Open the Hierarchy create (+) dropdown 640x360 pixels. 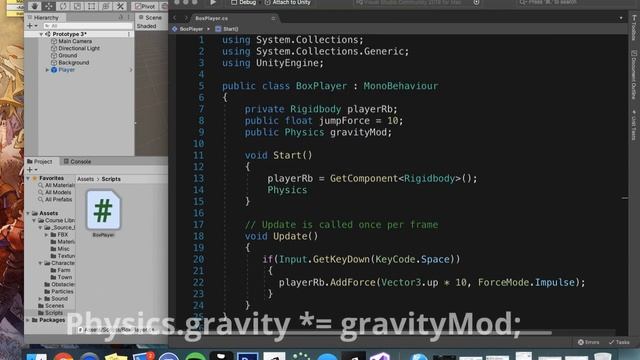pos(31,26)
